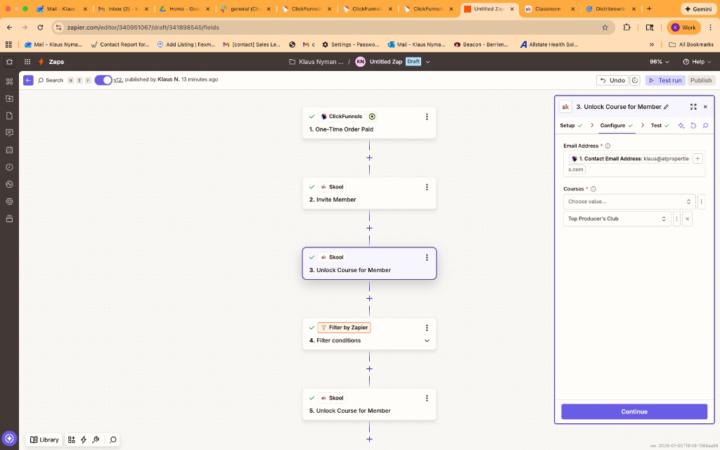720x450 pixels.
Task: Open three-dot menu on Invite Member step
Action: tap(427, 186)
